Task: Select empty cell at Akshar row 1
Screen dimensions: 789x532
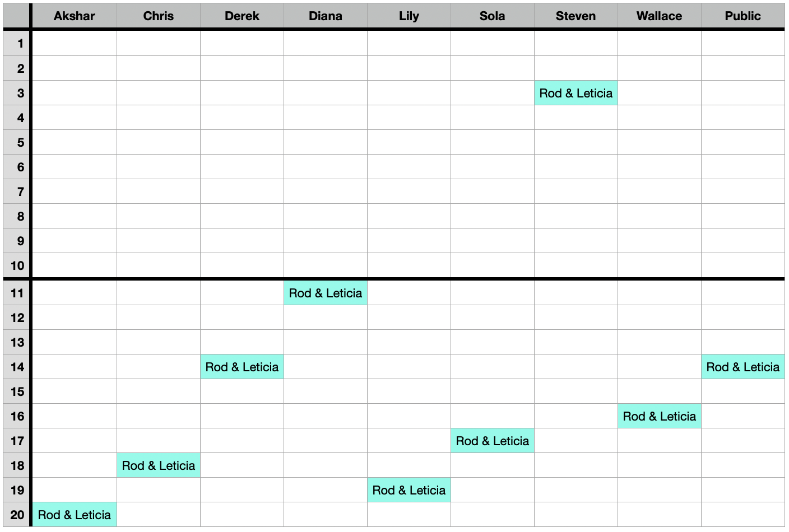Action: 75,43
